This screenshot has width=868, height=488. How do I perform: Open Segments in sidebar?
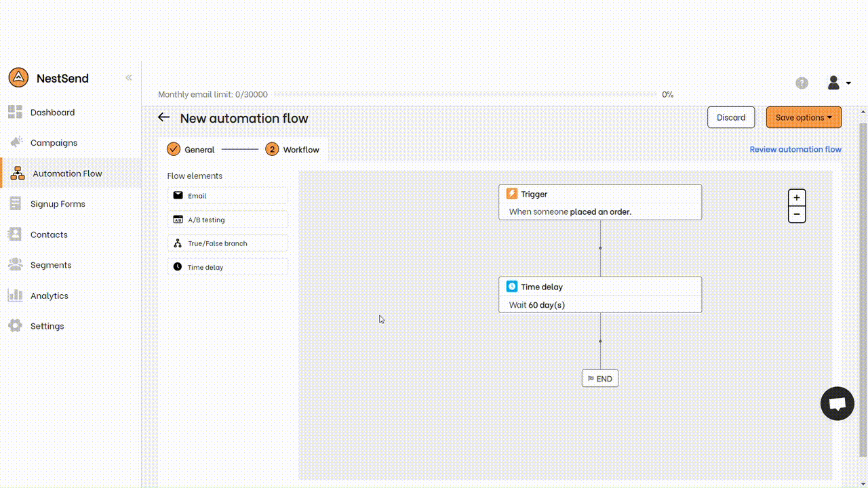71,265
